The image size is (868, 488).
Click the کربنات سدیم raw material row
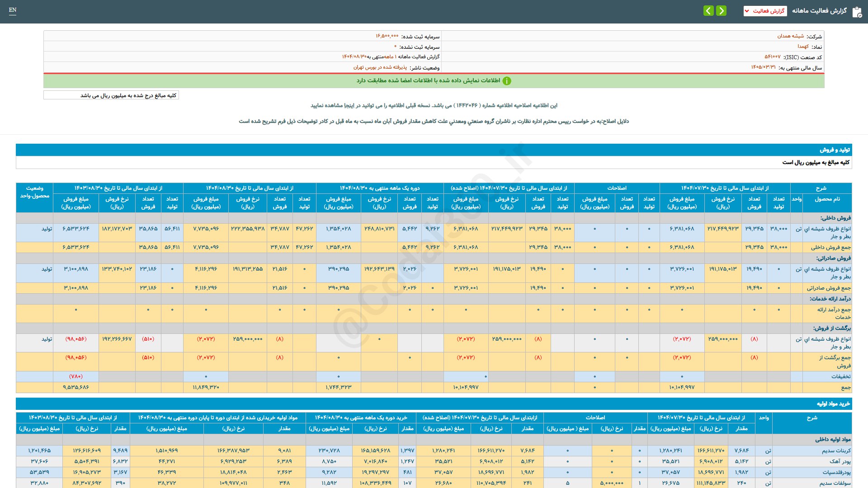pos(836,450)
